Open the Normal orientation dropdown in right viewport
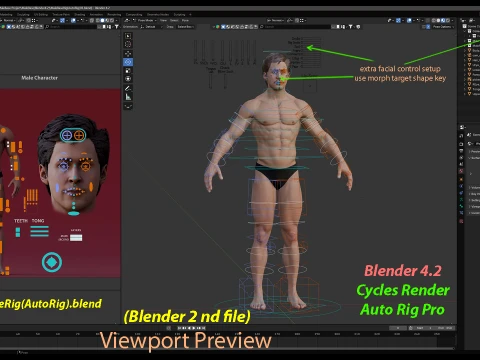Viewport: 480px width, 360px height. (x=276, y=20)
